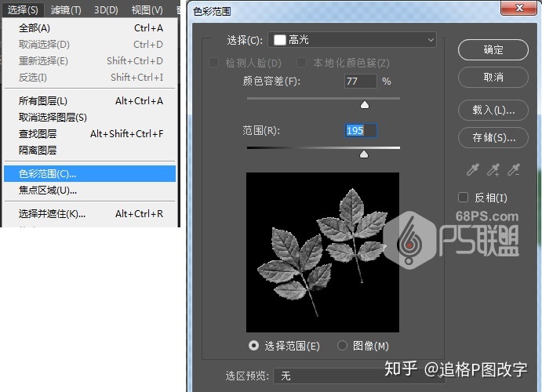The width and height of the screenshot is (542, 392).
Task: Click the 颜色容差 fuzziness slider handle
Action: (365, 105)
